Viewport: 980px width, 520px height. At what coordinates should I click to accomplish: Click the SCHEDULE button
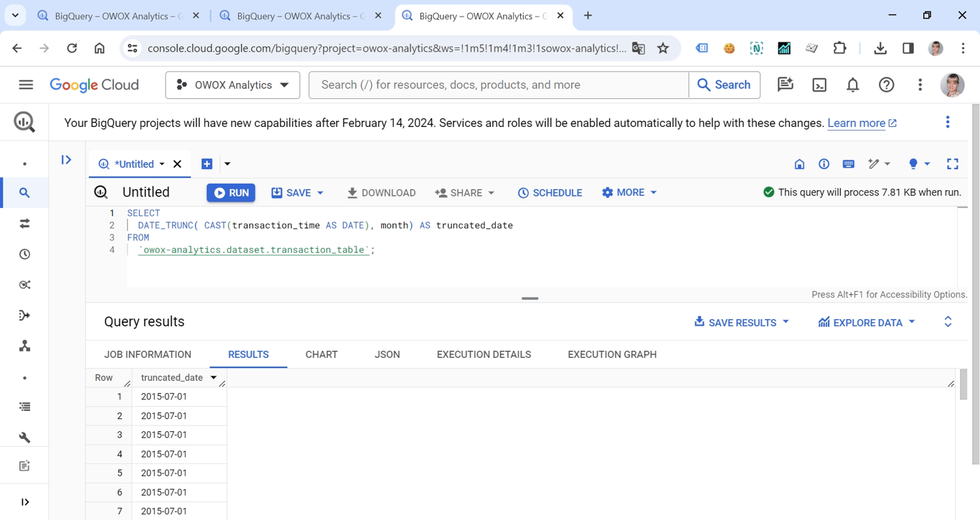pos(550,193)
